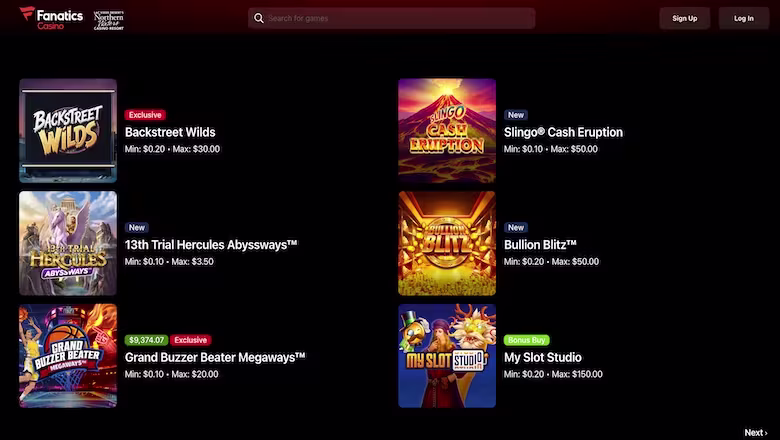Screen dimensions: 780x440
Task: Click the Northern Waters Casino Resort logo
Action: coord(109,20)
